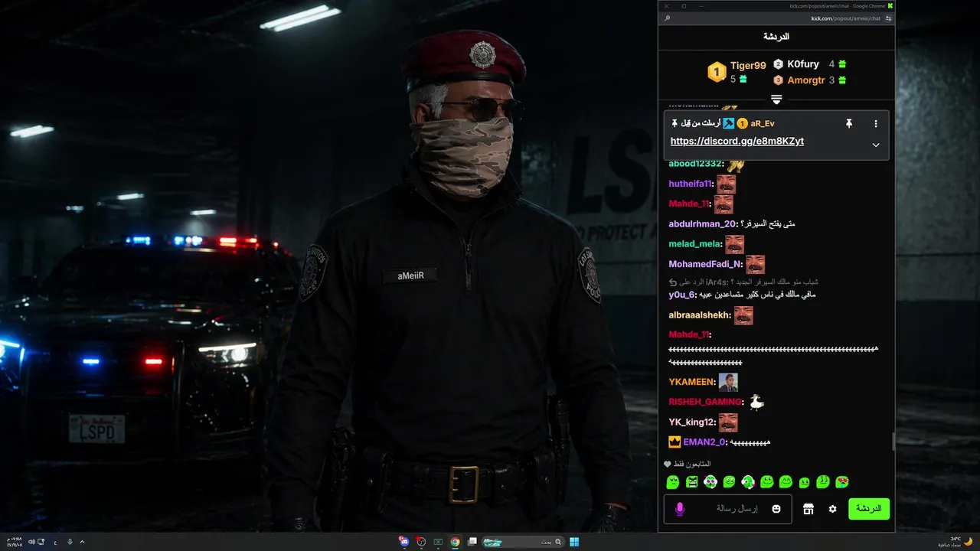The image size is (980, 551).
Task: Open chat user MohamedFadi_N
Action: click(x=704, y=264)
